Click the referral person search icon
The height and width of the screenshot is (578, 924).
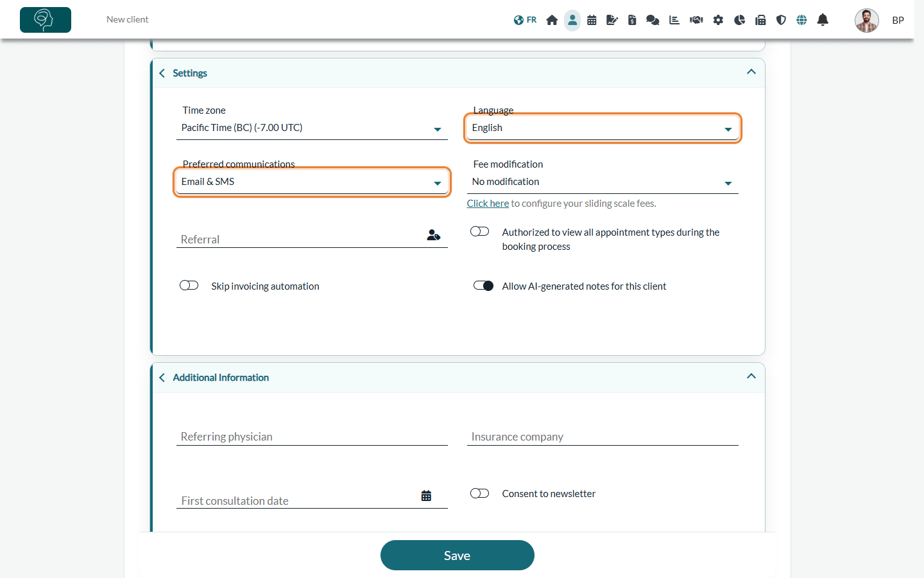coord(434,236)
